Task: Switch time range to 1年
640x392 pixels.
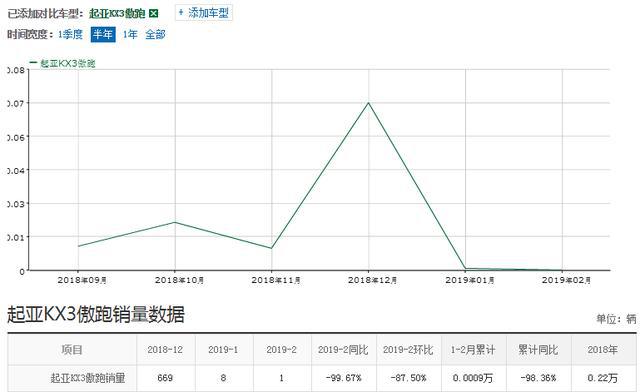Action: click(130, 34)
